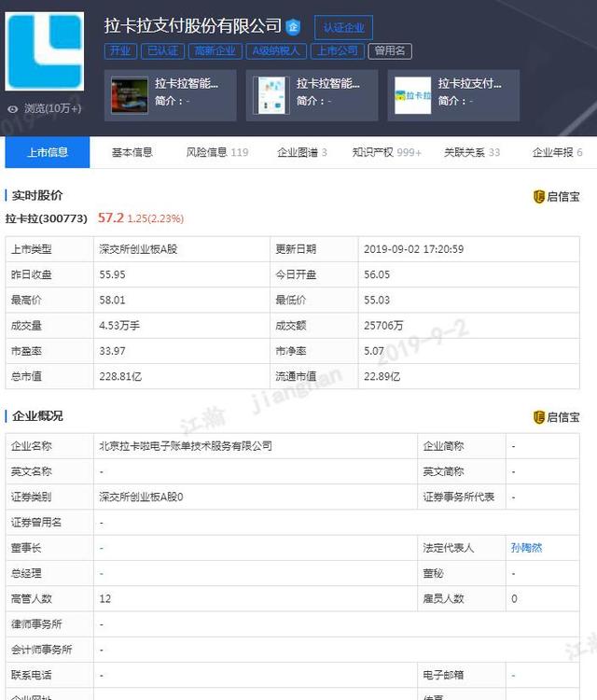Click P/B ratio value 5.07
Image resolution: width=597 pixels, height=700 pixels.
pos(373,351)
